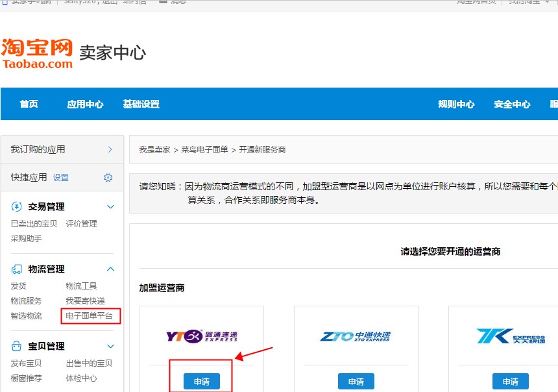The width and height of the screenshot is (558, 392).
Task: Click the ZTO 中通快递 logo
Action: coord(356,336)
